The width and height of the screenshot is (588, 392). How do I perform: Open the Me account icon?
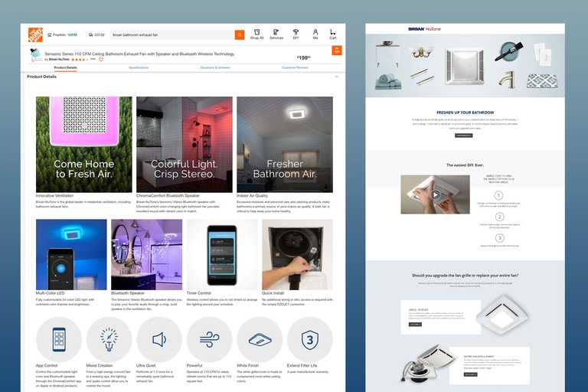coord(315,34)
